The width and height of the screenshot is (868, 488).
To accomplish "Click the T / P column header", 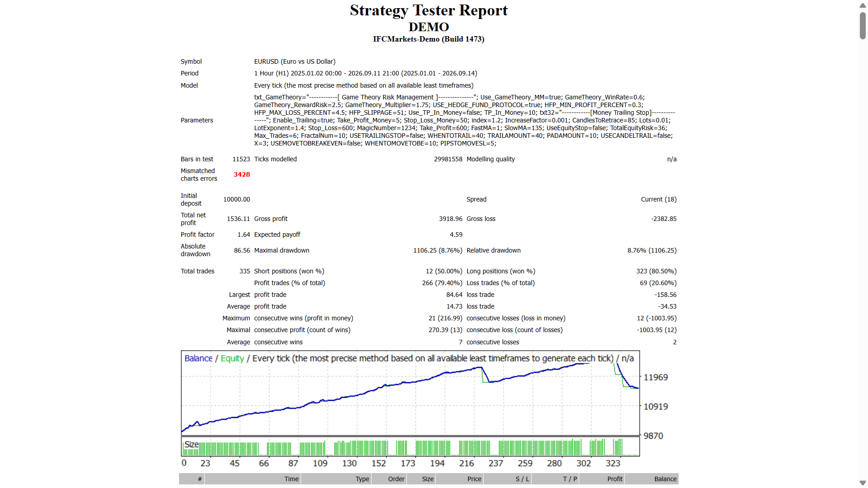I will 555,479.
